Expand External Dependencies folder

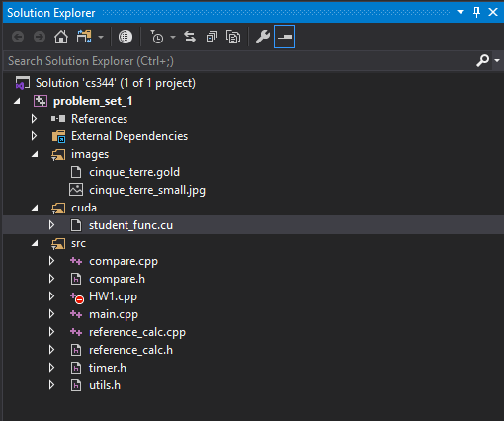pos(34,136)
